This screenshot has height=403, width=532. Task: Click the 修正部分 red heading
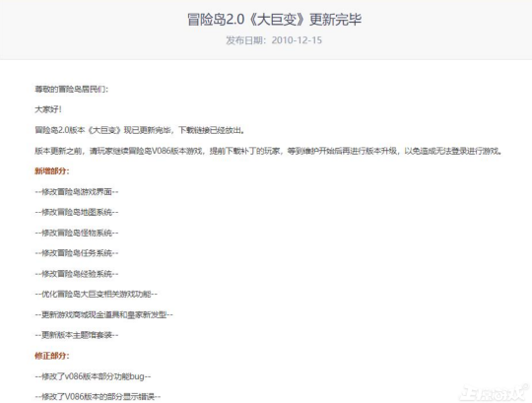click(52, 356)
